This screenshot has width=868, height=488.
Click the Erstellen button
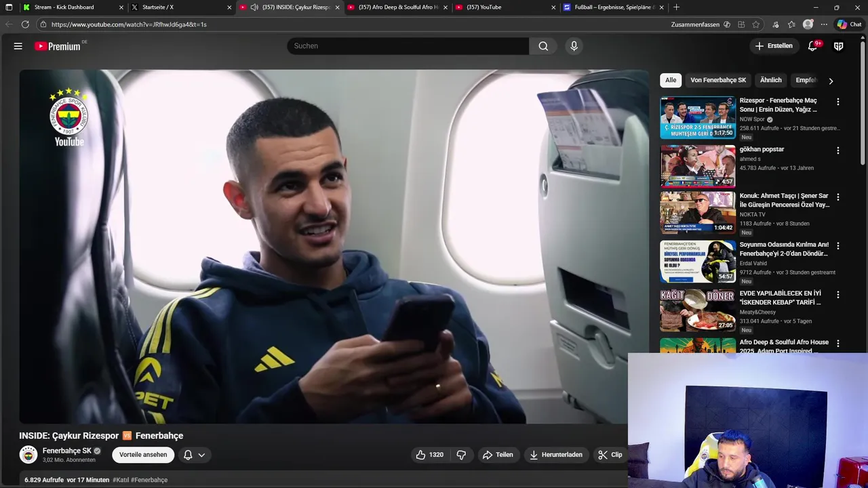pyautogui.click(x=773, y=46)
